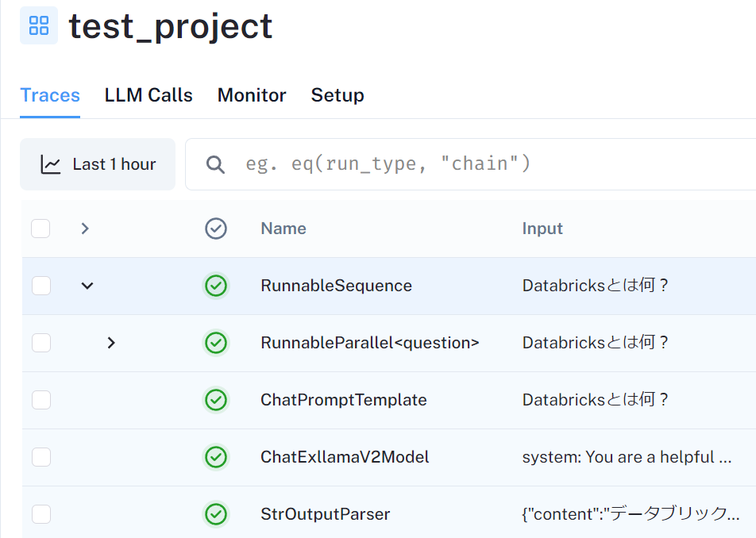This screenshot has width=756, height=538.
Task: Click the trace filter search field
Action: (476, 164)
